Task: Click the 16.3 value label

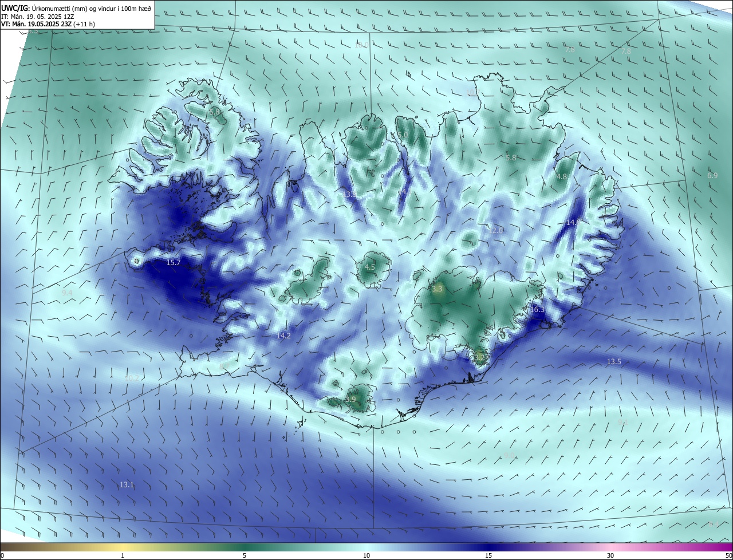Action: point(538,310)
